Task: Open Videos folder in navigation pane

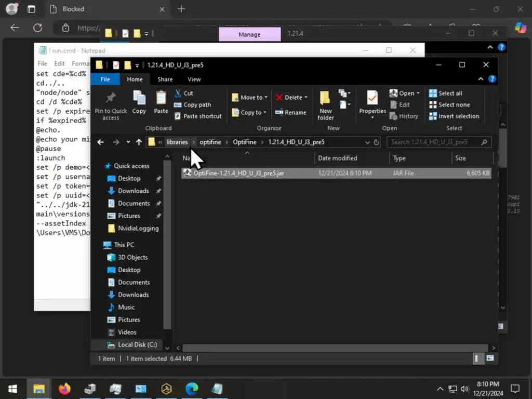Action: click(122, 332)
